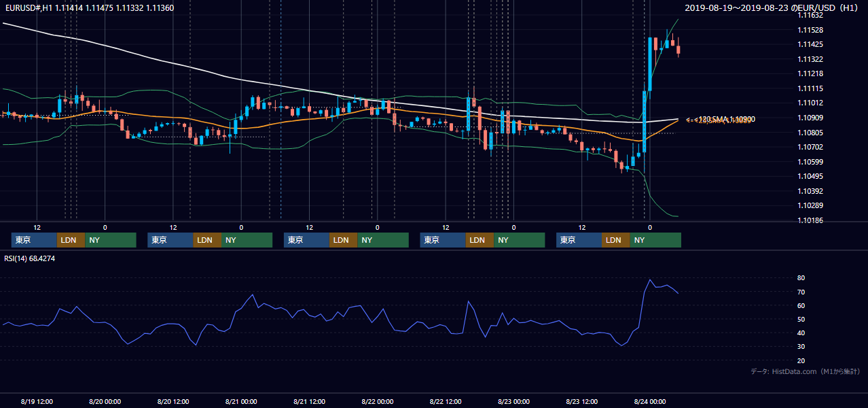
Task: Select the RSI axis value 20
Action: coord(801,360)
